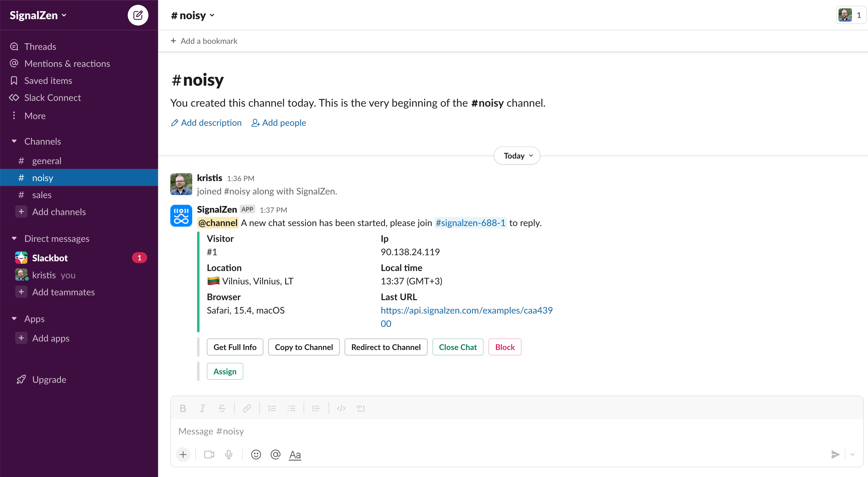Click the Redirect to Channel button

click(386, 347)
